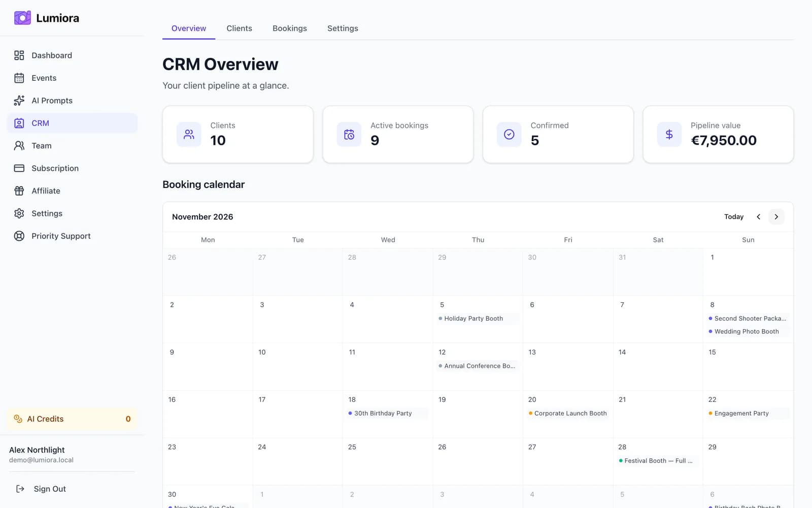Open the Wedding Photo Booth booking
This screenshot has height=508, width=812.
(x=748, y=331)
